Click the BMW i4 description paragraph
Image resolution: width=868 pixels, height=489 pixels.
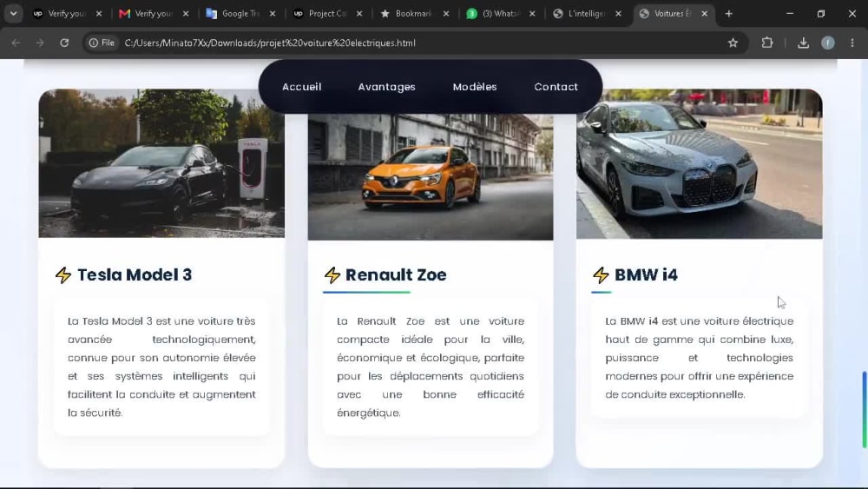[699, 358]
